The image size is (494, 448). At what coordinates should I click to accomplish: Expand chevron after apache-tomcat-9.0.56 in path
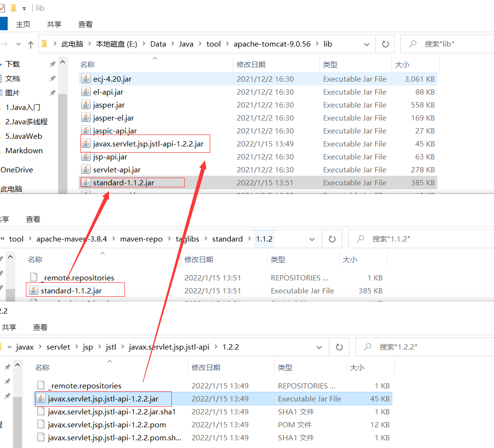point(317,44)
